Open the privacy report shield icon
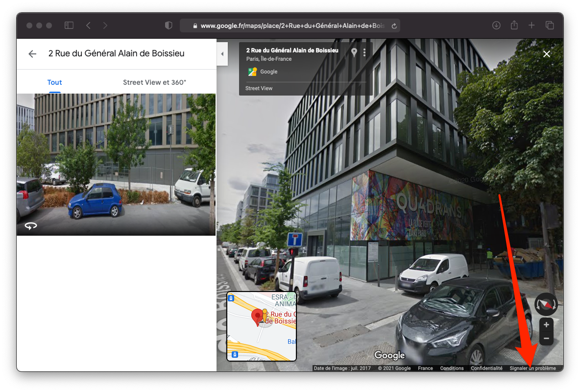The image size is (580, 392). point(169,25)
